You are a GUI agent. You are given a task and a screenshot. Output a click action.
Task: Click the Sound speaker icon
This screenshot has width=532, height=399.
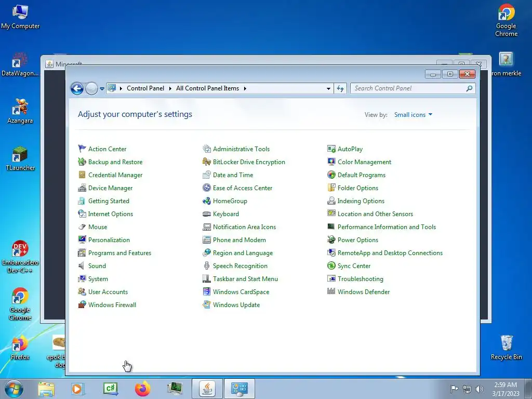pos(82,265)
